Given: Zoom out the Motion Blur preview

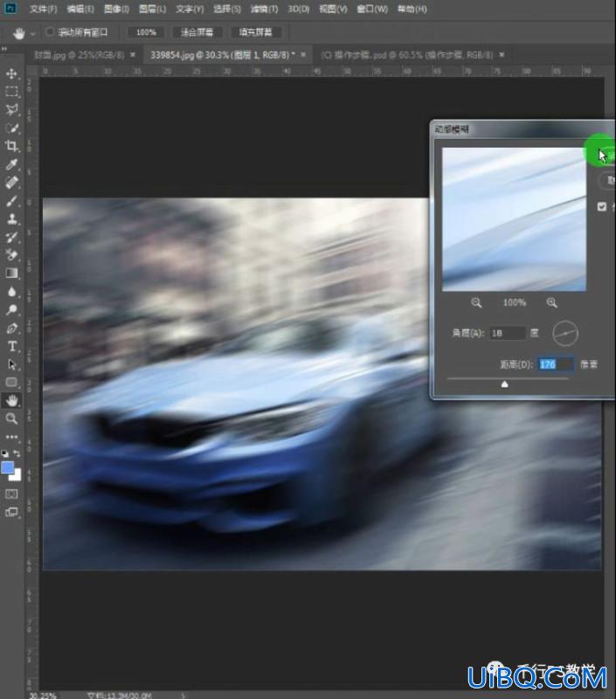Looking at the screenshot, I should pos(476,302).
